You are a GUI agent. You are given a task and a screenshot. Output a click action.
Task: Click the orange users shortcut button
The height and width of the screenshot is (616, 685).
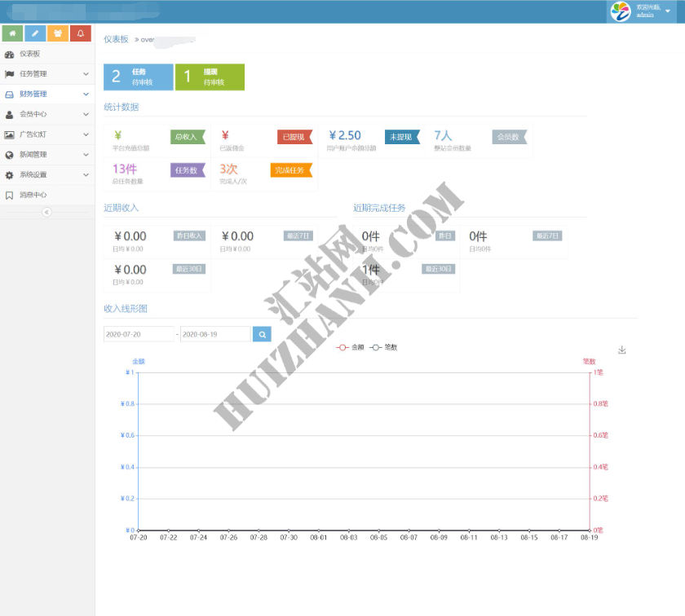click(x=58, y=33)
